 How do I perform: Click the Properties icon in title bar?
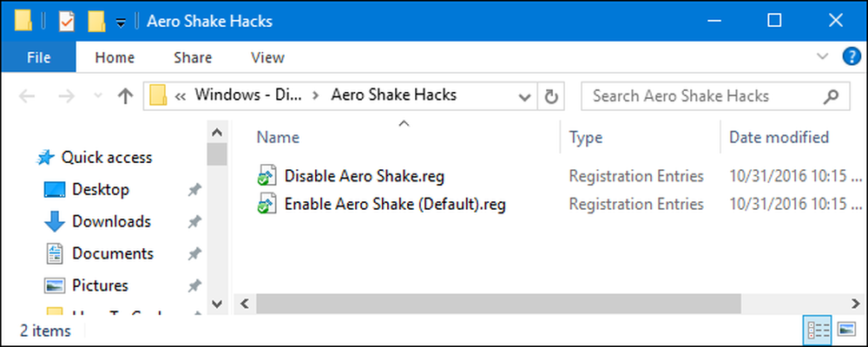coord(67,22)
